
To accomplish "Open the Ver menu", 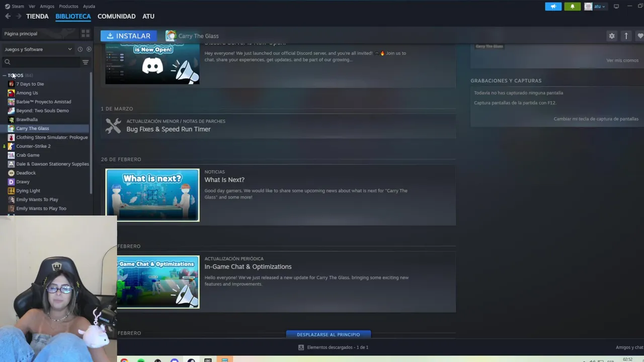I will [32, 7].
